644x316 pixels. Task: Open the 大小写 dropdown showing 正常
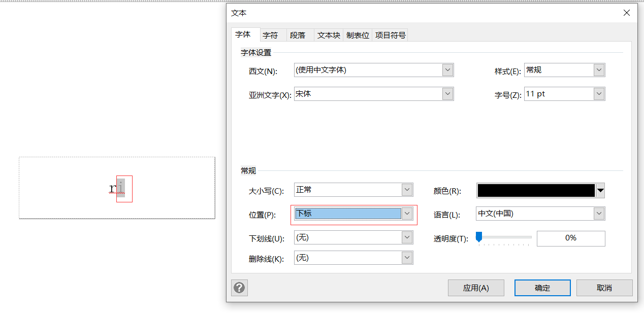[x=406, y=189]
